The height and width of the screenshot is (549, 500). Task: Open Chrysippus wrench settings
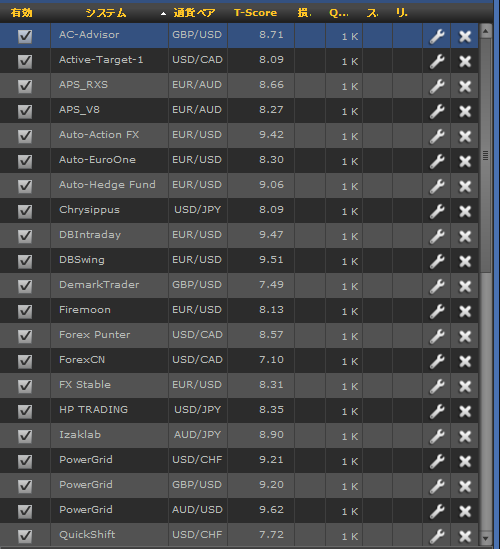[437, 211]
